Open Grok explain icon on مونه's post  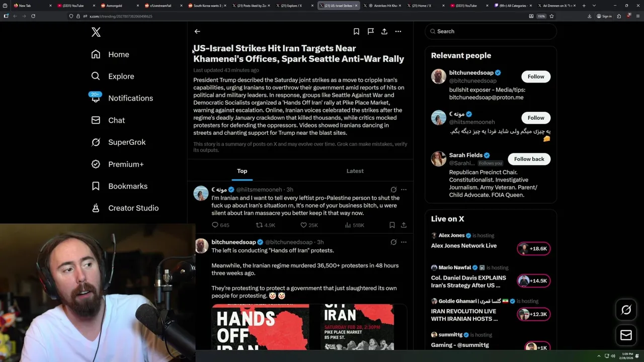click(x=393, y=190)
